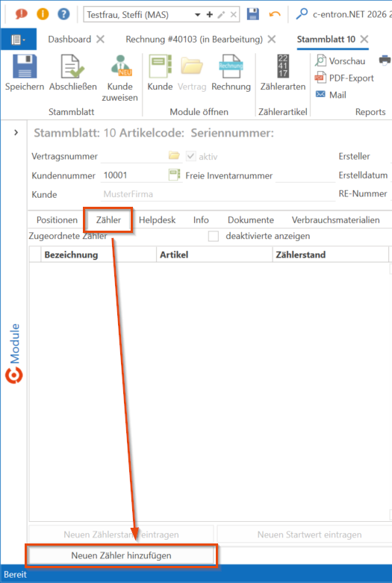This screenshot has width=392, height=583.
Task: Switch to the Dashboard tab
Action: pos(69,40)
